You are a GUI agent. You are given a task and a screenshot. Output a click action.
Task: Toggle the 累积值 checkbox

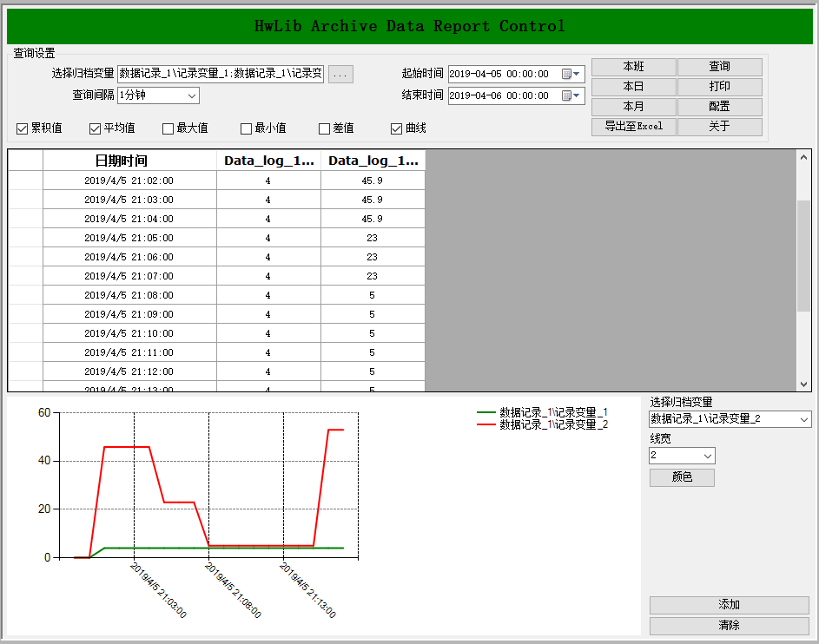tap(23, 129)
